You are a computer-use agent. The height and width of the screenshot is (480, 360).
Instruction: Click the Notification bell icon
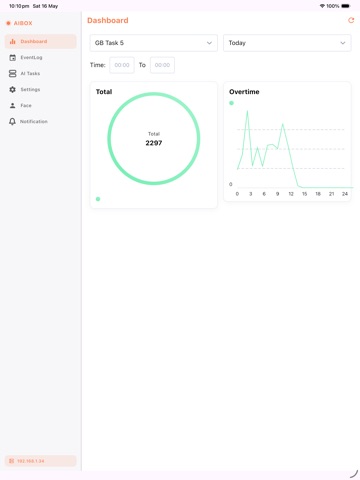[12, 122]
